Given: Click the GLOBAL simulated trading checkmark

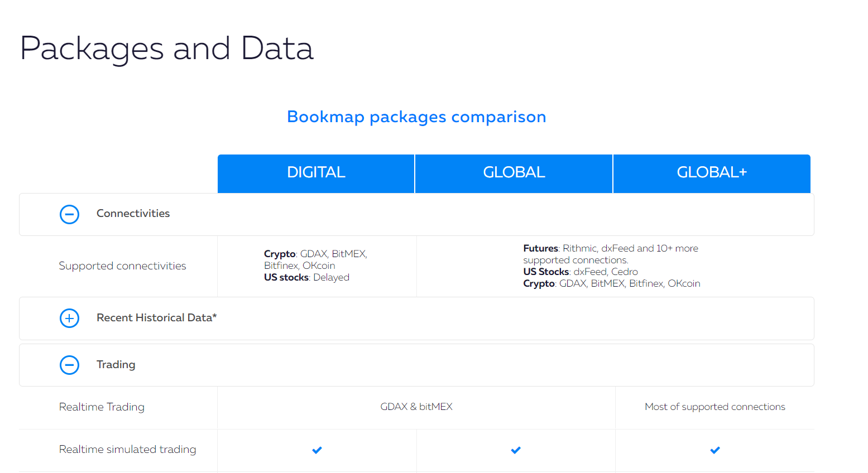Looking at the screenshot, I should pos(515,450).
